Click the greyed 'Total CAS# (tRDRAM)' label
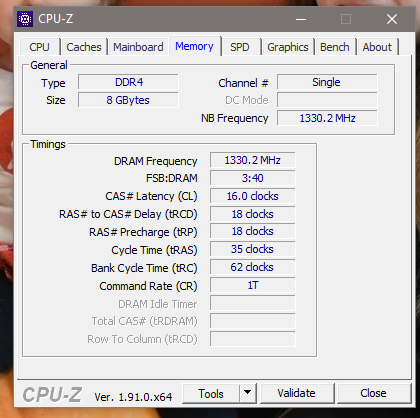This screenshot has height=418, width=420. point(145,321)
